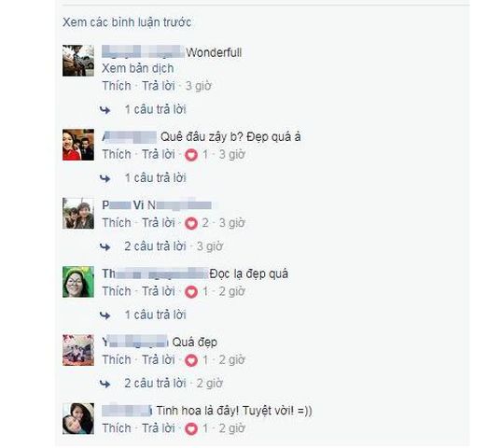The image size is (501, 448).
Task: Click reply arrow icon under Wonderfull comment
Action: click(105, 110)
